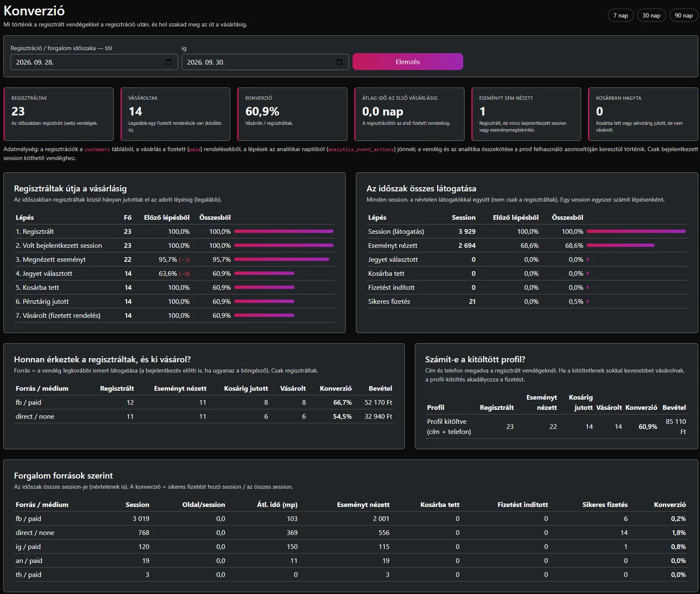Click the progress bar for 1. Regisztrált

pyautogui.click(x=284, y=231)
